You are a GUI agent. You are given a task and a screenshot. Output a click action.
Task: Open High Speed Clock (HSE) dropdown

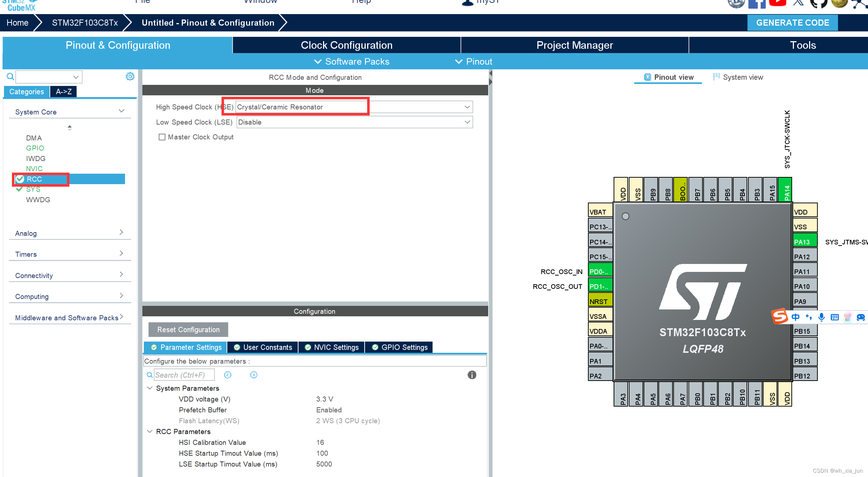coord(467,107)
